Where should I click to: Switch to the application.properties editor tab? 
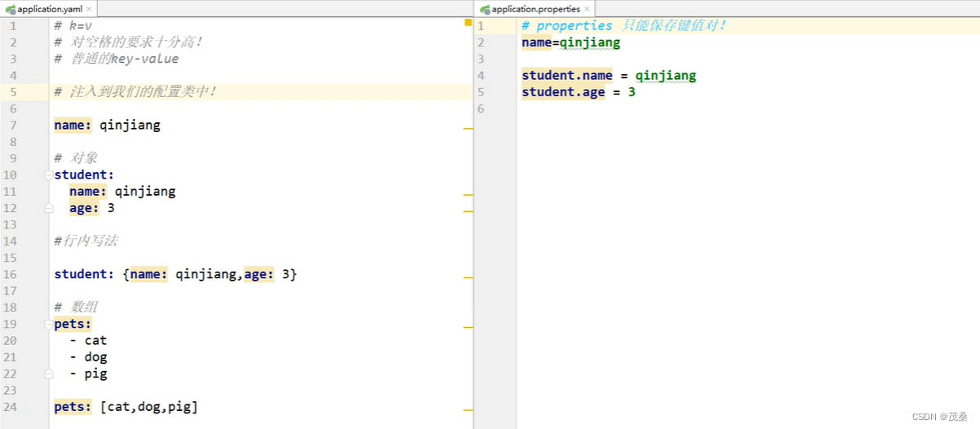(536, 9)
